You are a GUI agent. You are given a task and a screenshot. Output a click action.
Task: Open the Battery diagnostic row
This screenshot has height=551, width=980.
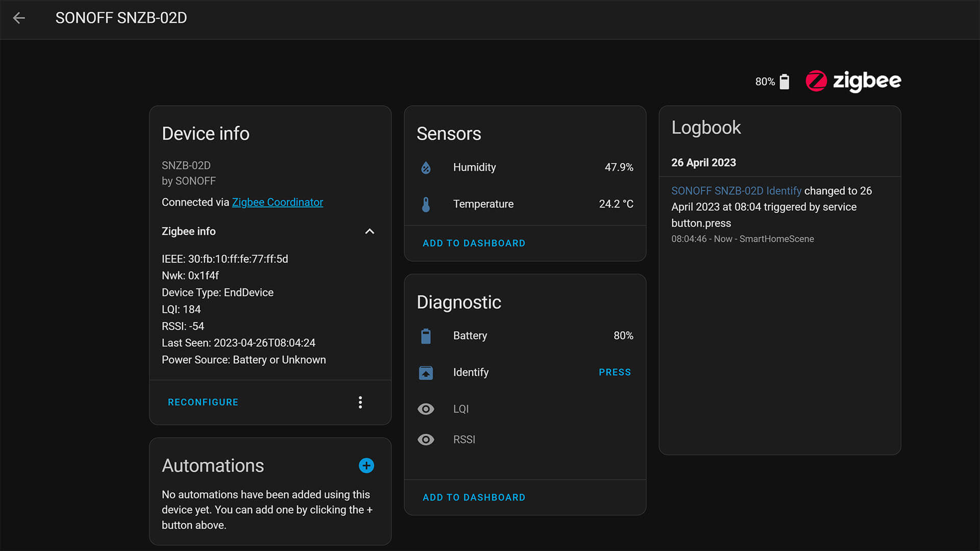tap(525, 336)
